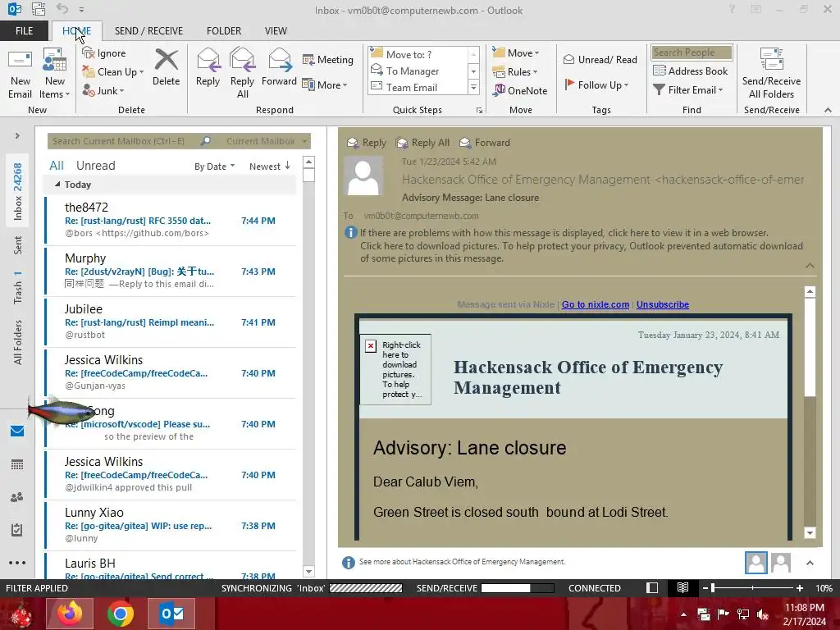Ignore the selected conversation

tap(104, 53)
